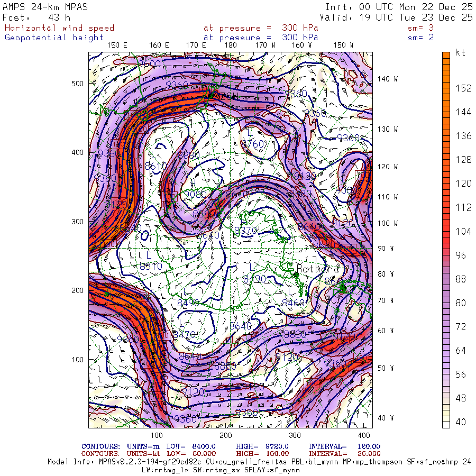Click the orange colorbar band beside 152 kt
Viewport: 476px width, 476px height.
coord(446,88)
